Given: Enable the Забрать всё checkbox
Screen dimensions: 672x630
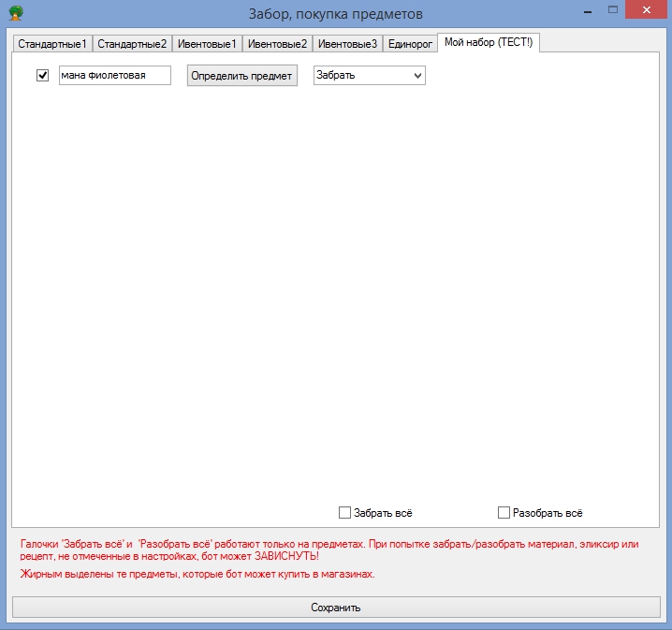Looking at the screenshot, I should point(344,513).
